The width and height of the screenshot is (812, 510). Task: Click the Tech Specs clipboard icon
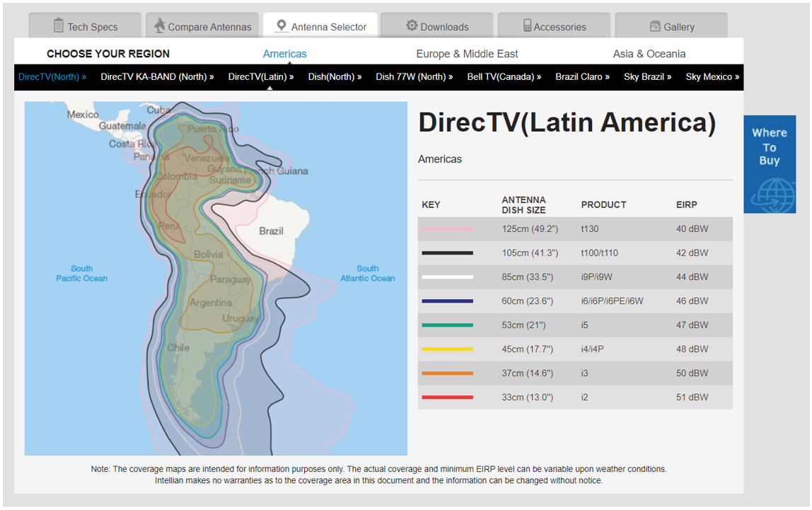click(59, 25)
